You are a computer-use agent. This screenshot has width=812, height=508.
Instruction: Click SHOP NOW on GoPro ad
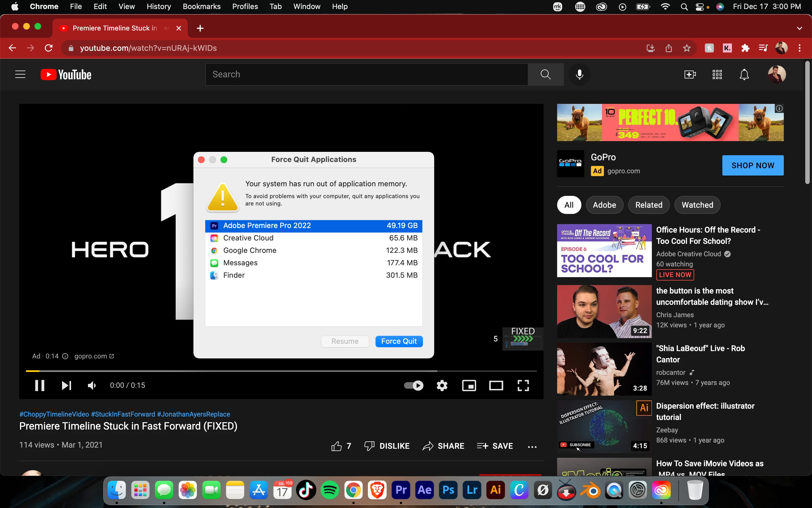click(753, 165)
